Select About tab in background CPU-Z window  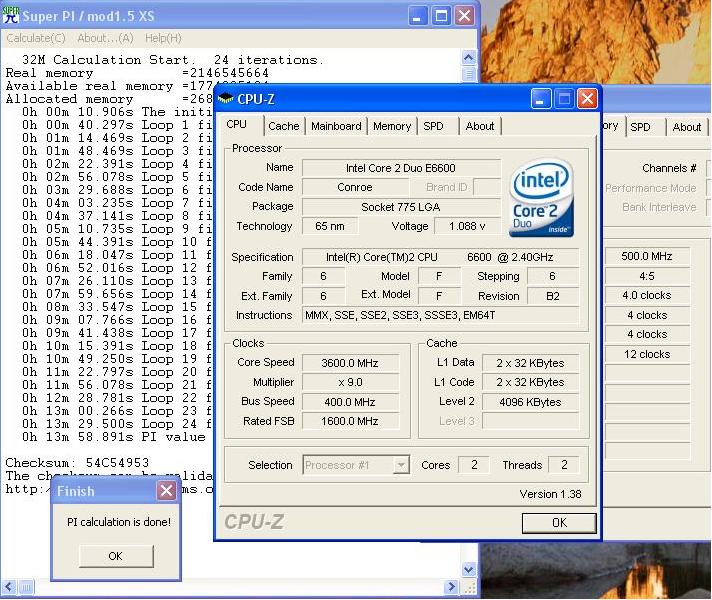[687, 127]
